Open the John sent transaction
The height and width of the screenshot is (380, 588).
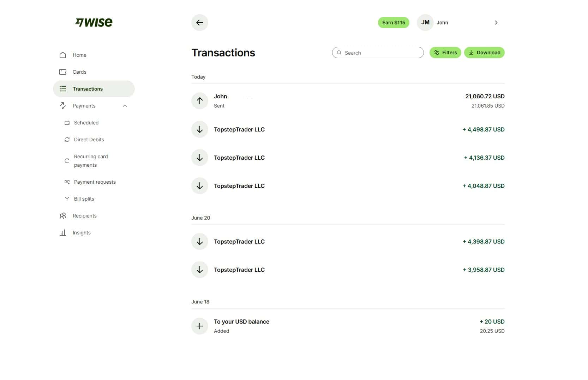348,101
